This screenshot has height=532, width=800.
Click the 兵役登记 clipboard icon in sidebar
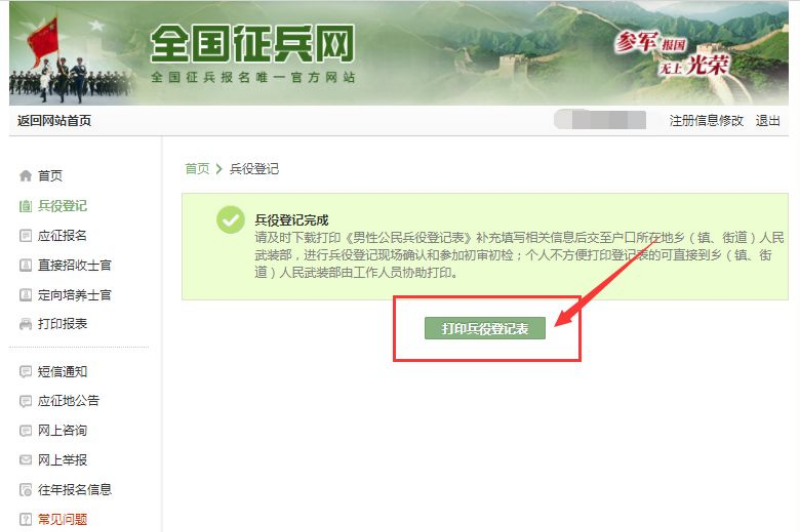26,206
